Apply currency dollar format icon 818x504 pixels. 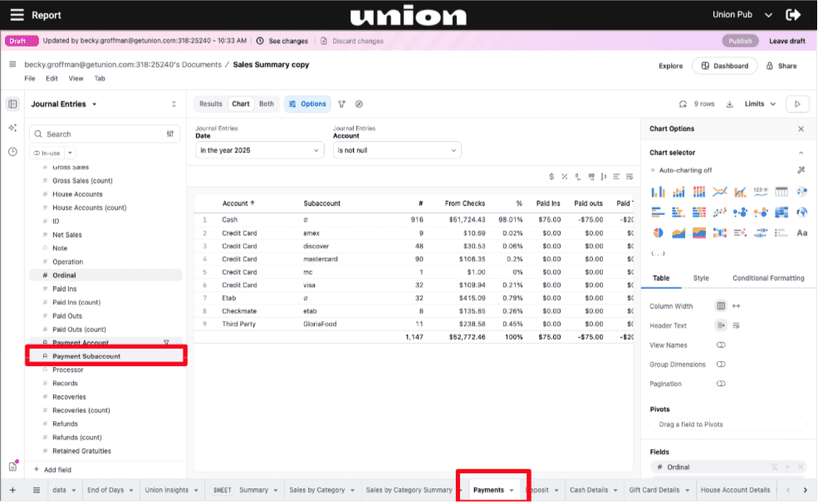tap(552, 176)
